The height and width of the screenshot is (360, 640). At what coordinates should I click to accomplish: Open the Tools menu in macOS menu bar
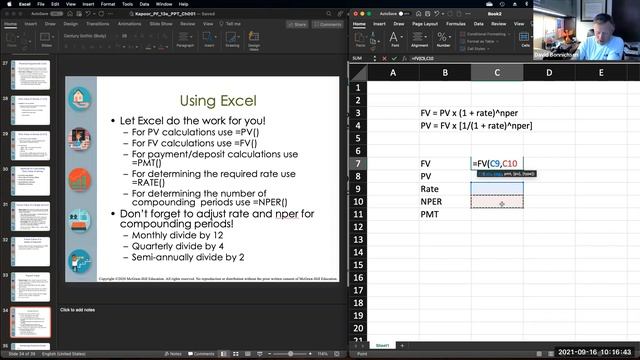click(x=127, y=4)
